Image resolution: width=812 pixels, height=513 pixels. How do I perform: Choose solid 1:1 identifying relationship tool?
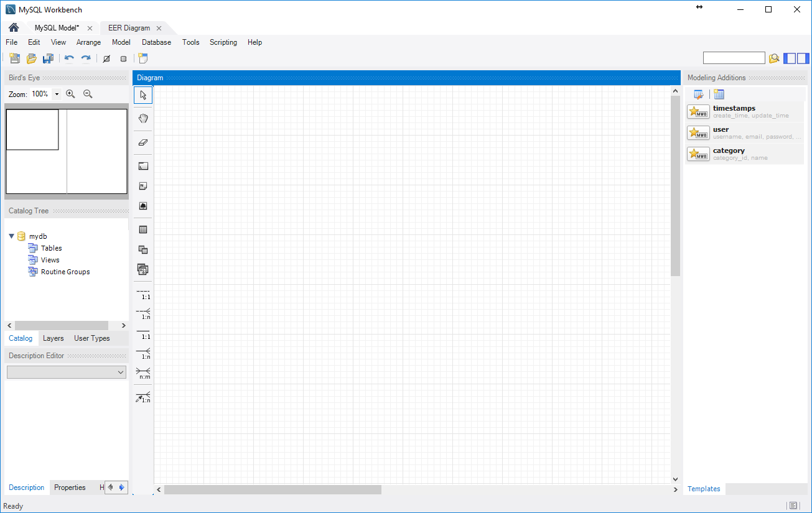coord(143,333)
